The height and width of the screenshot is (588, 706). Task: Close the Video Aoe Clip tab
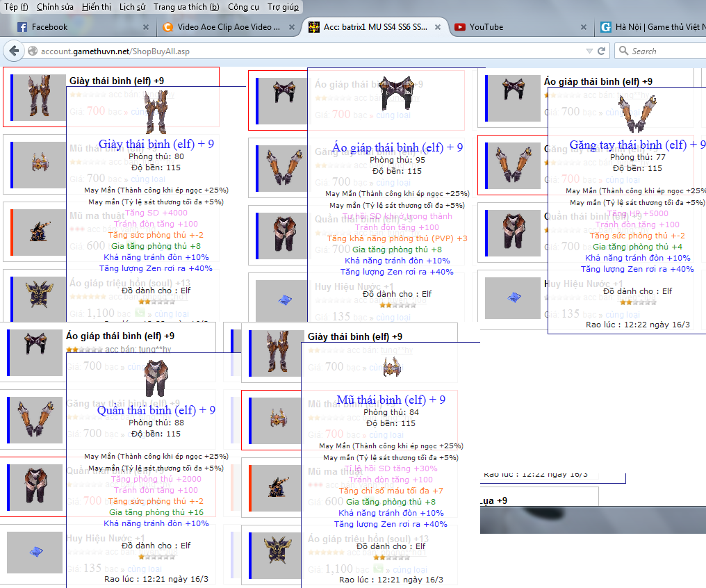click(x=292, y=27)
